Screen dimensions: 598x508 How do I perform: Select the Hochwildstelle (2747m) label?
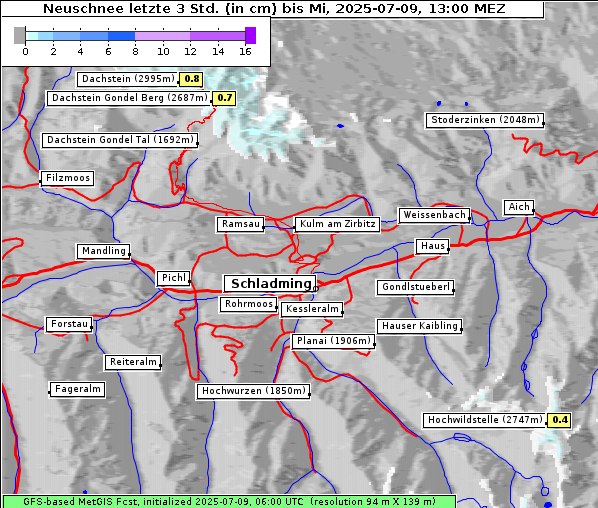[485, 420]
